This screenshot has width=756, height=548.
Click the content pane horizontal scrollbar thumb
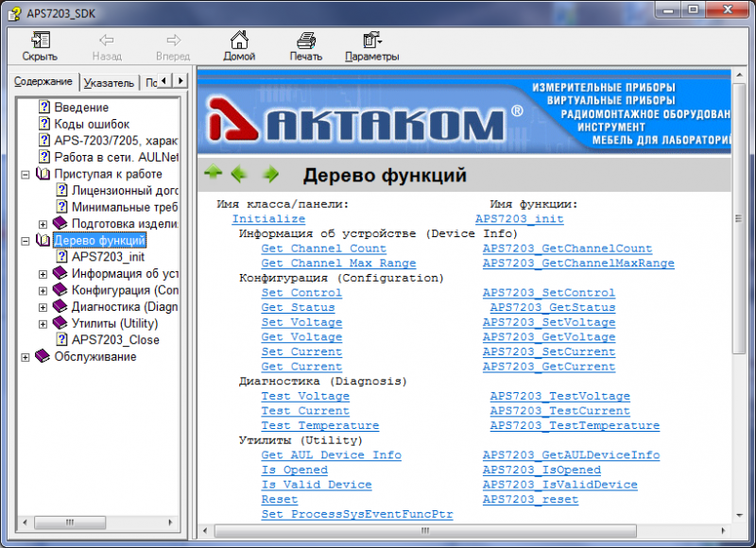coord(425,531)
